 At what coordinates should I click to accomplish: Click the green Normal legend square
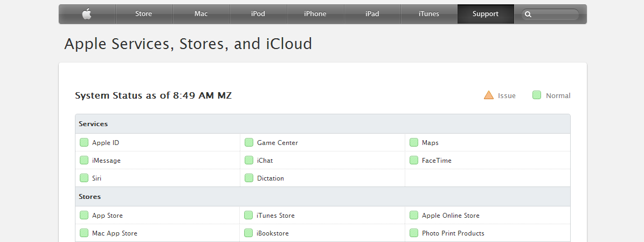[x=537, y=95]
